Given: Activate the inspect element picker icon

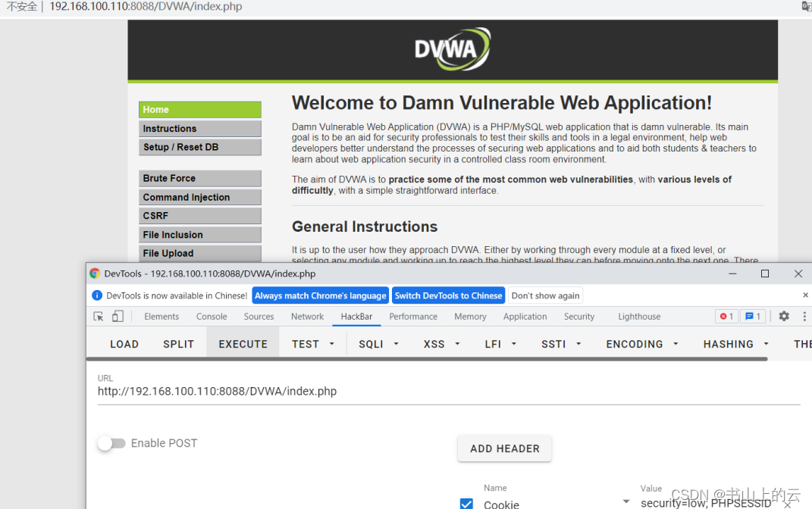Looking at the screenshot, I should click(x=99, y=316).
